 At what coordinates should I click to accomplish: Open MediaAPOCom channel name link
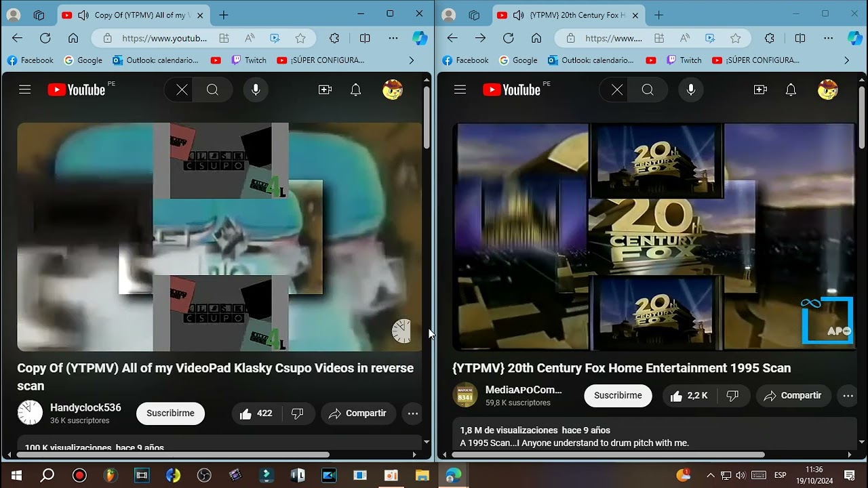click(x=524, y=390)
